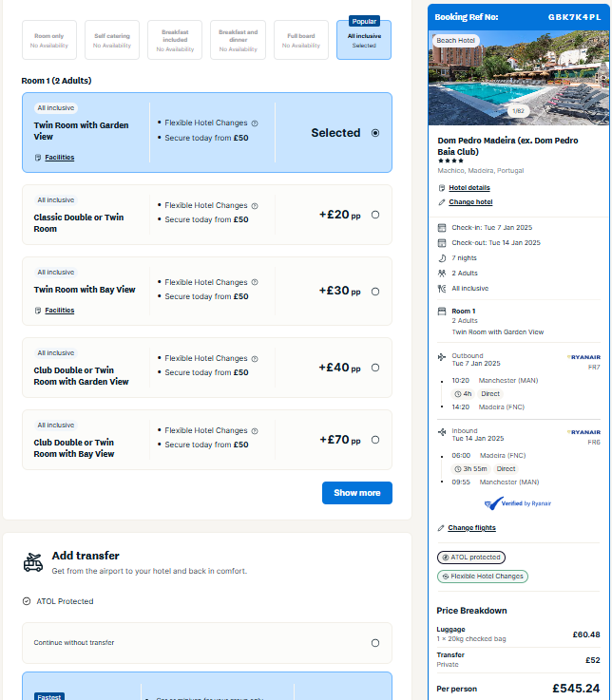Click the Verified by Ryanair badge
This screenshot has width=612, height=700.
click(518, 503)
